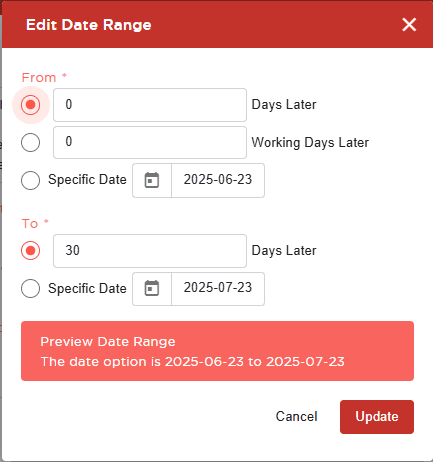The height and width of the screenshot is (462, 433).
Task: Cancel the date range edit
Action: (296, 417)
